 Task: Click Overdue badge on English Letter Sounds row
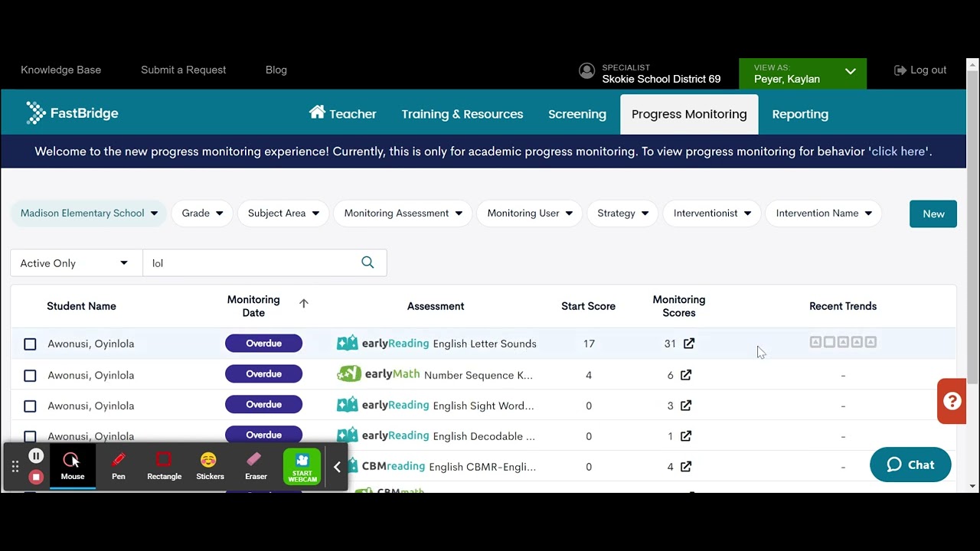click(x=263, y=343)
